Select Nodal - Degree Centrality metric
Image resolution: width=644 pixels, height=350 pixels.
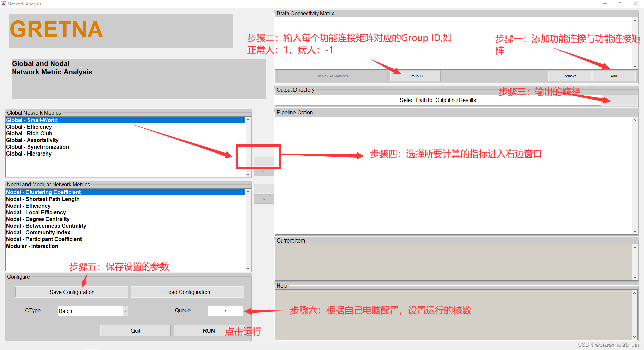pos(125,219)
